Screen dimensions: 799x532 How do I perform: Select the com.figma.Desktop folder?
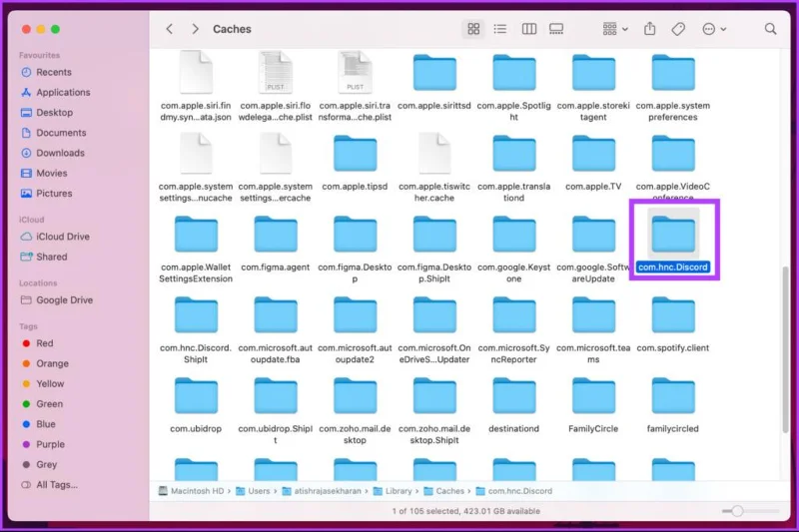tap(355, 249)
